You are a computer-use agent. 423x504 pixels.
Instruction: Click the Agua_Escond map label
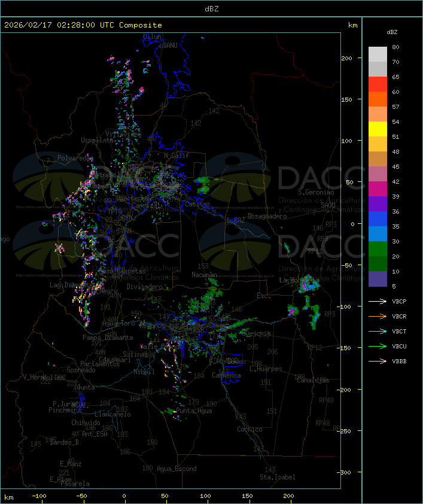(x=176, y=469)
